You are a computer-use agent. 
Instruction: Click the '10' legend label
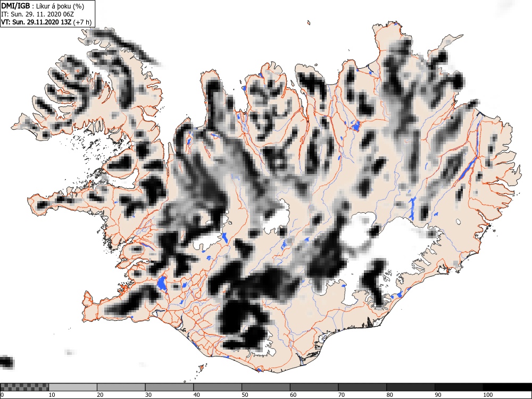pyautogui.click(x=52, y=395)
